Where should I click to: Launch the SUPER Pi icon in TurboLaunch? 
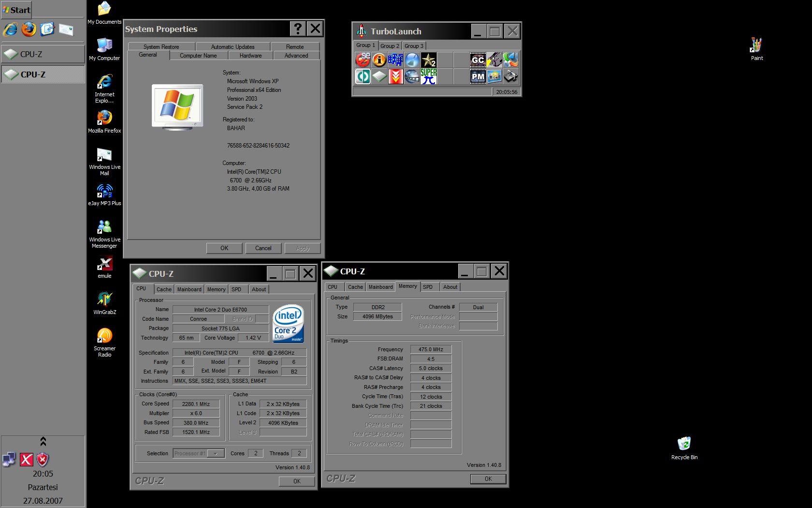pyautogui.click(x=429, y=76)
